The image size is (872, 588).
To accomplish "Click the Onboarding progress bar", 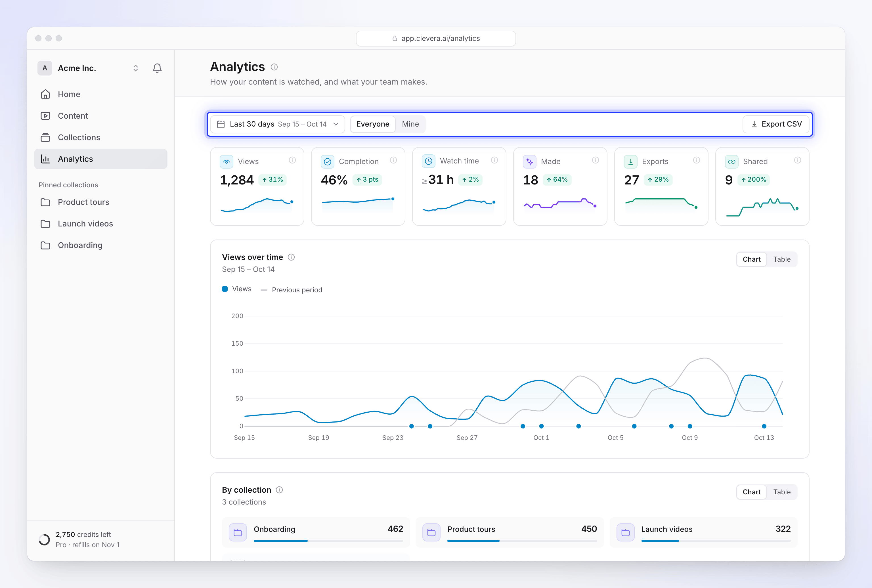I will pyautogui.click(x=328, y=541).
